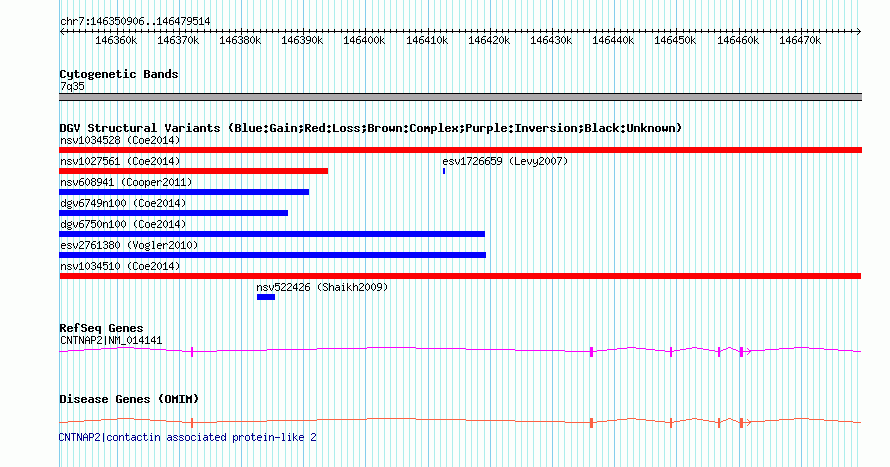Open the Cytogenetic Bands track title
The width and height of the screenshot is (890, 467).
coord(119,74)
